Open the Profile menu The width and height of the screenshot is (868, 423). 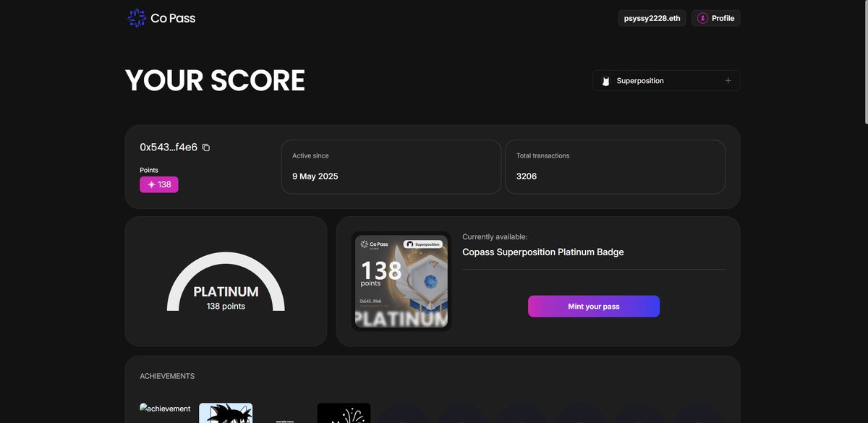click(x=715, y=17)
